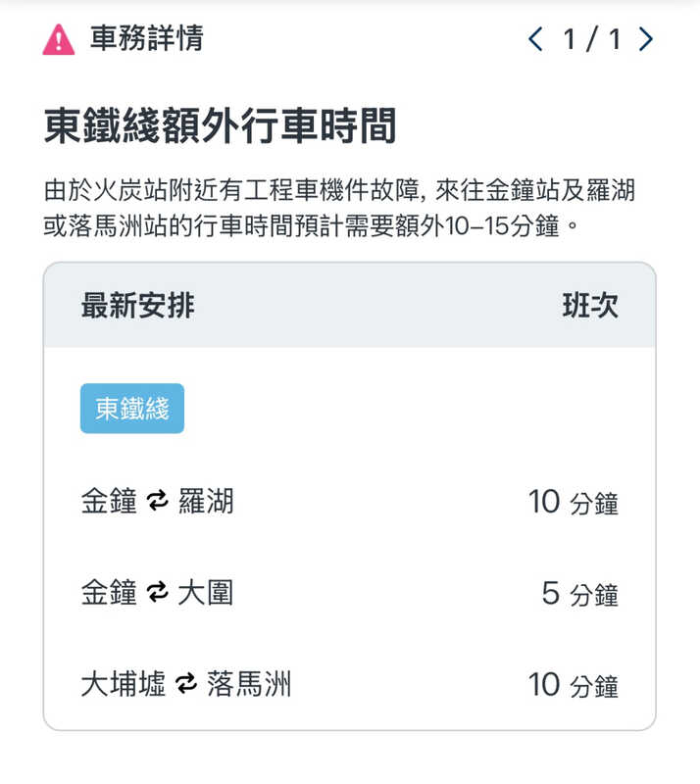Screen dimensions: 700x784
Task: Click the 5 分鐘 frequency value
Action: click(x=580, y=594)
